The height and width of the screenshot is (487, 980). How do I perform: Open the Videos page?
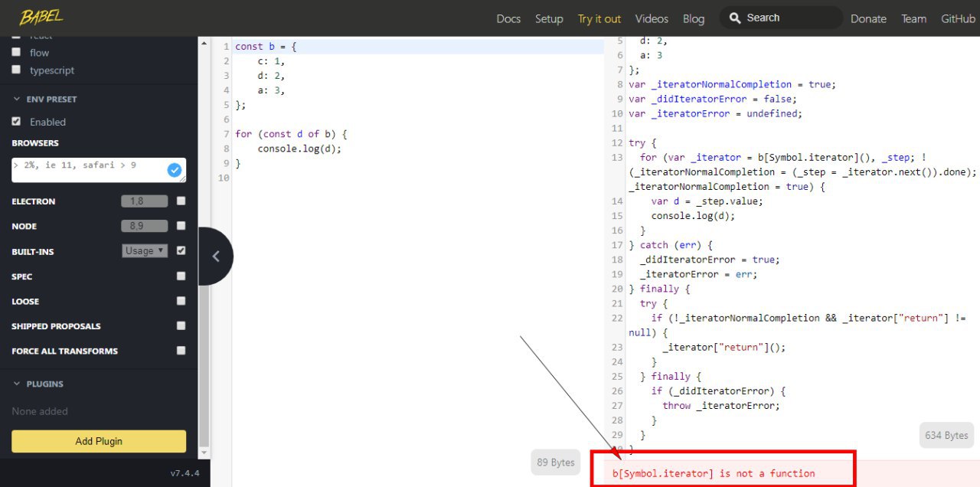[652, 18]
